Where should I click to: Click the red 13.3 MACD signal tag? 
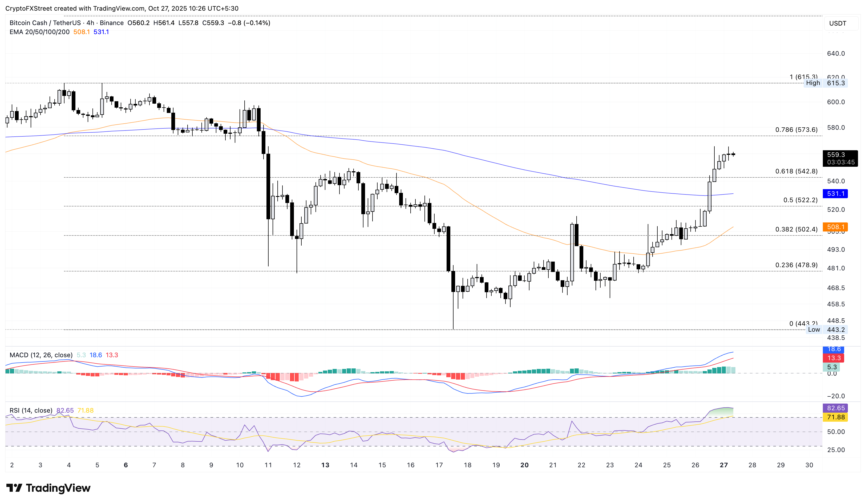(x=834, y=358)
